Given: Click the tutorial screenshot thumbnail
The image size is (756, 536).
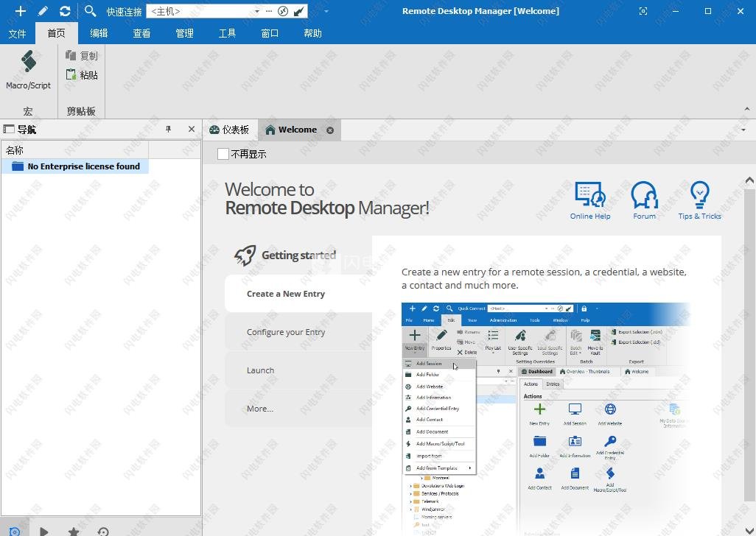Looking at the screenshot, I should [x=546, y=419].
